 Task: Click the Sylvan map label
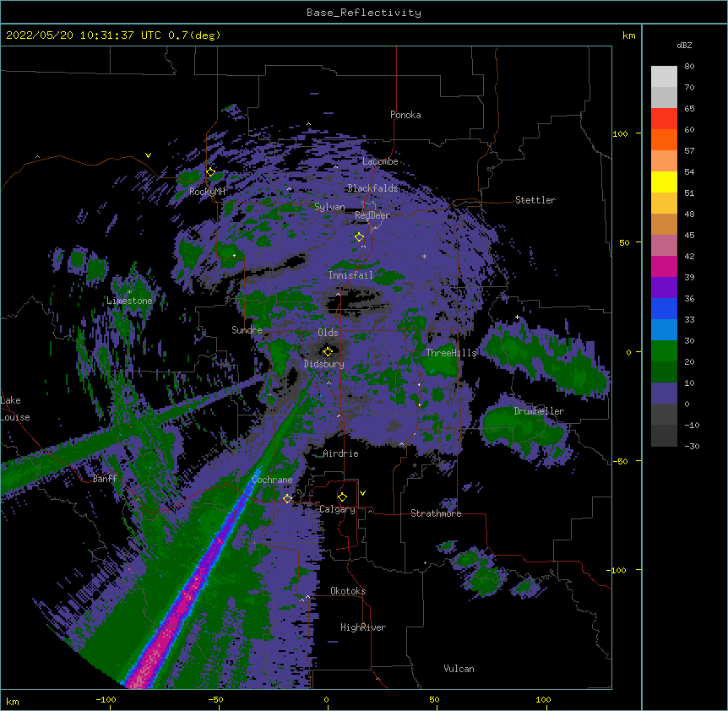[329, 207]
